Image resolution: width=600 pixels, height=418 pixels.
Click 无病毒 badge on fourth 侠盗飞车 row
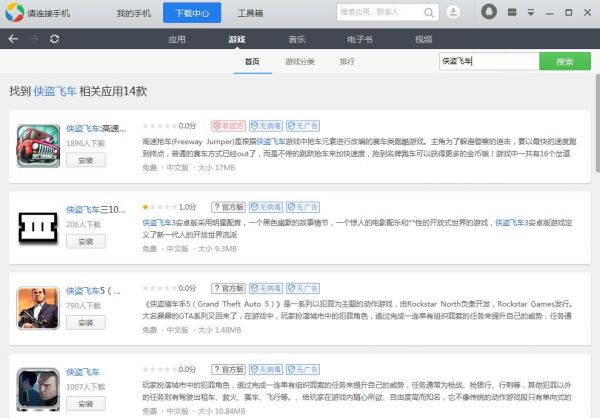266,369
